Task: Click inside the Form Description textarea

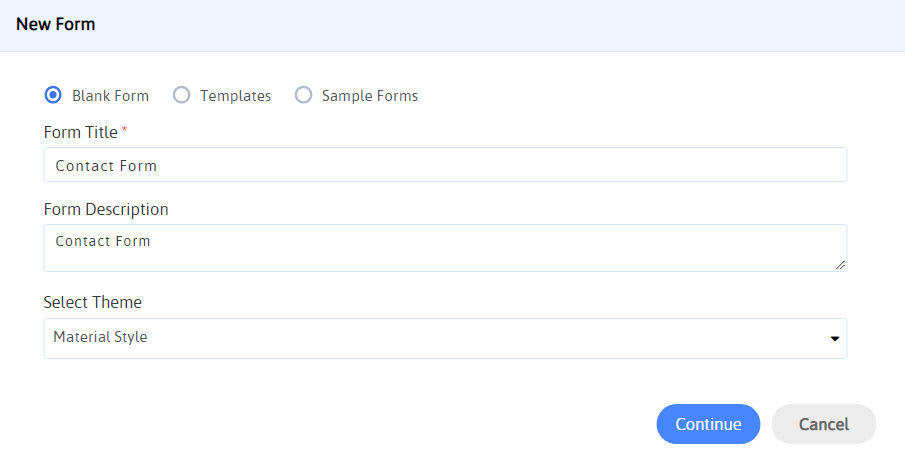Action: click(445, 248)
